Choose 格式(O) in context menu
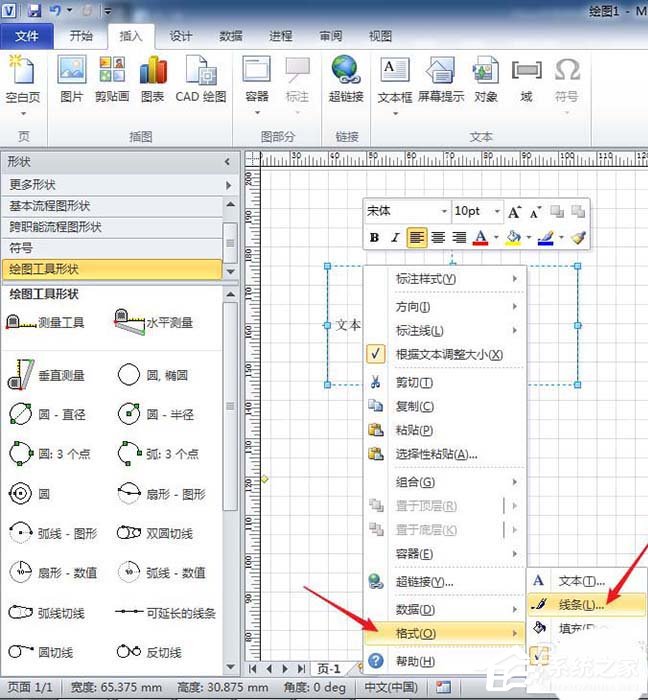 445,633
